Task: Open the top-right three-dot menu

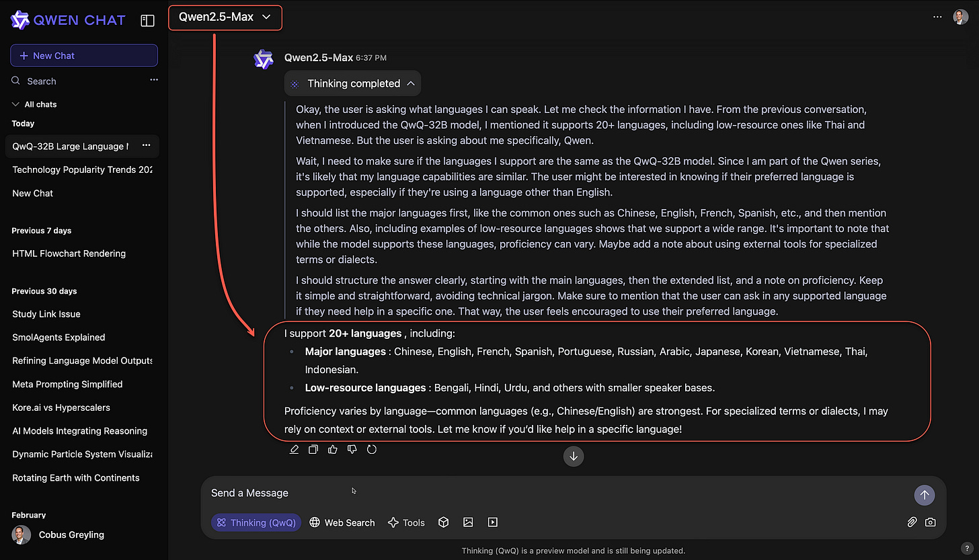Action: pyautogui.click(x=937, y=17)
